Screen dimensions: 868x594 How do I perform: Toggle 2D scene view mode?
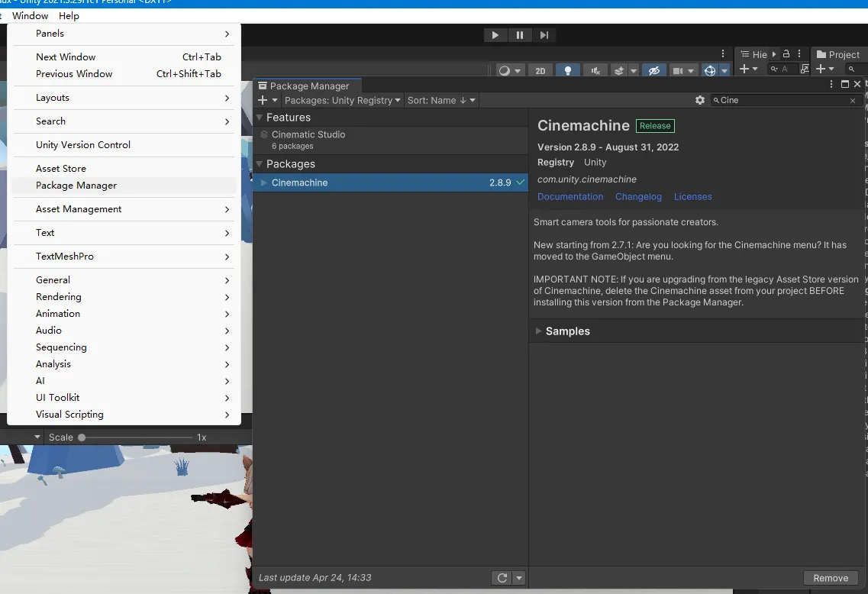click(540, 71)
